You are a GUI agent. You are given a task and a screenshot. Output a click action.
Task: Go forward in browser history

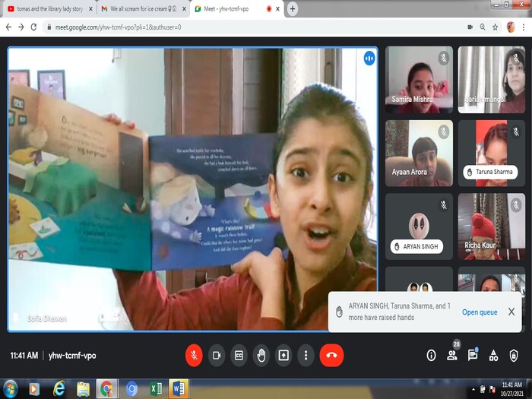tap(21, 27)
